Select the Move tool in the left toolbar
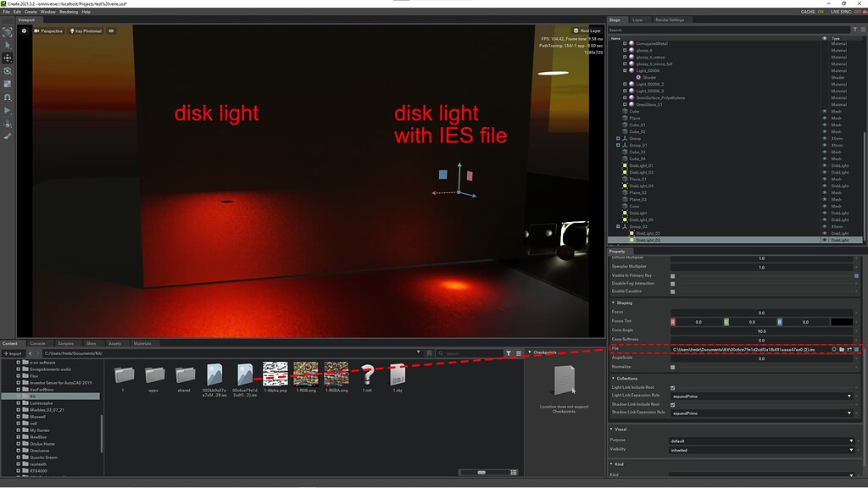This screenshot has height=488, width=868. pyautogui.click(x=8, y=58)
